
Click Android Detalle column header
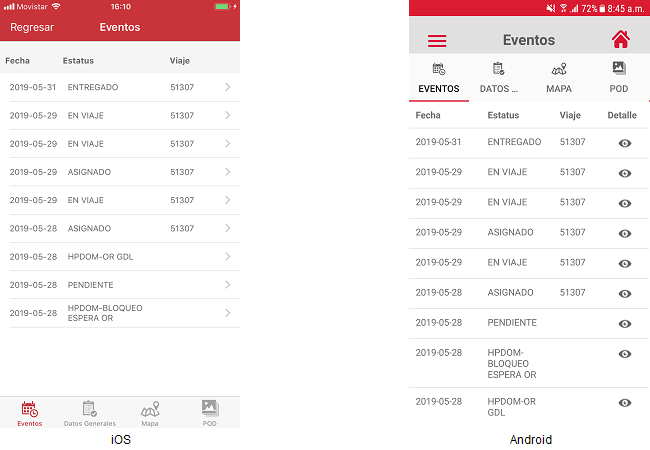coord(621,115)
